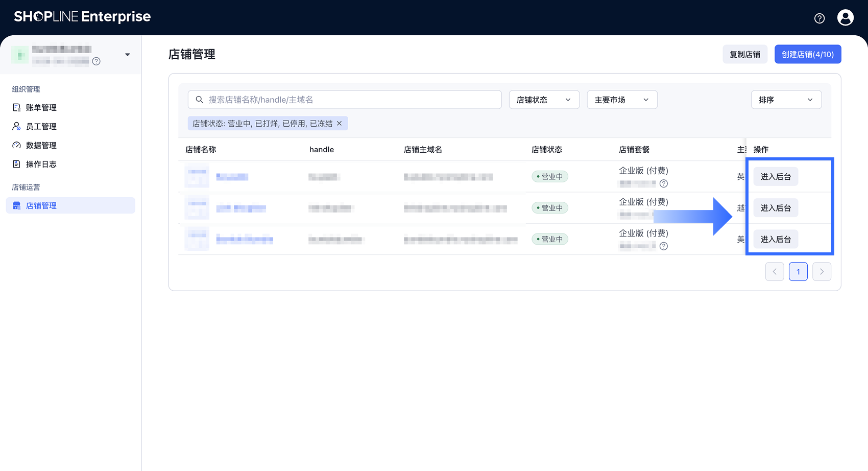Select 数据管理 in the sidebar
Image resolution: width=868 pixels, height=471 pixels.
click(41, 146)
